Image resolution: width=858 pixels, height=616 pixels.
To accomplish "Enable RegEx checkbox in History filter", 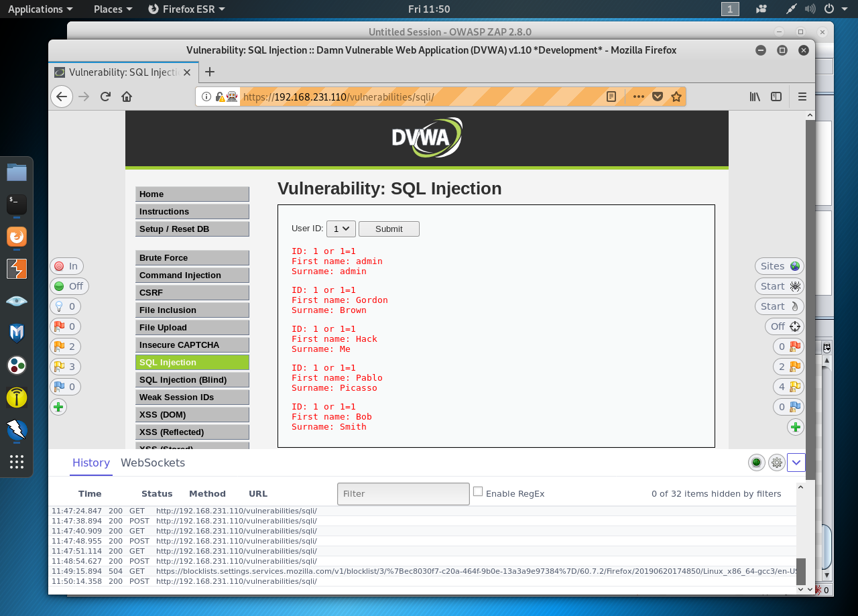I will tap(478, 491).
